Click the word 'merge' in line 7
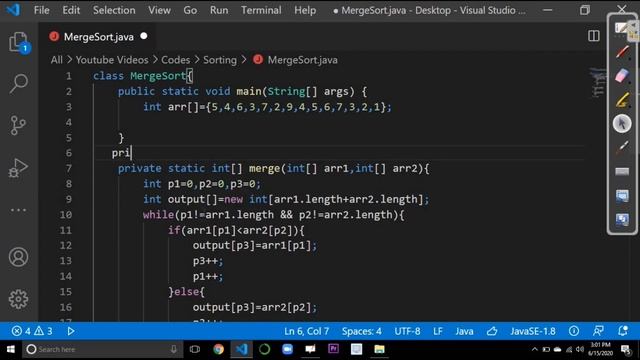The image size is (640, 360). tap(264, 168)
